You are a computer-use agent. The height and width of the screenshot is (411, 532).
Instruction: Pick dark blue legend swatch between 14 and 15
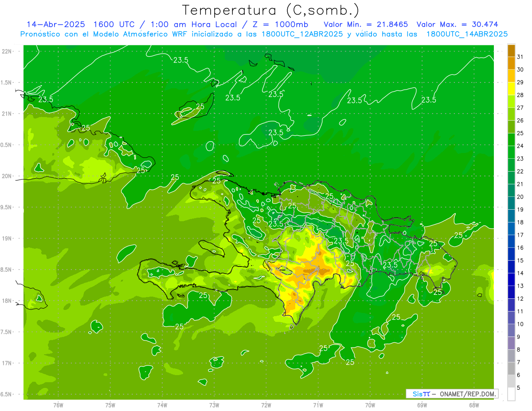tap(511, 267)
